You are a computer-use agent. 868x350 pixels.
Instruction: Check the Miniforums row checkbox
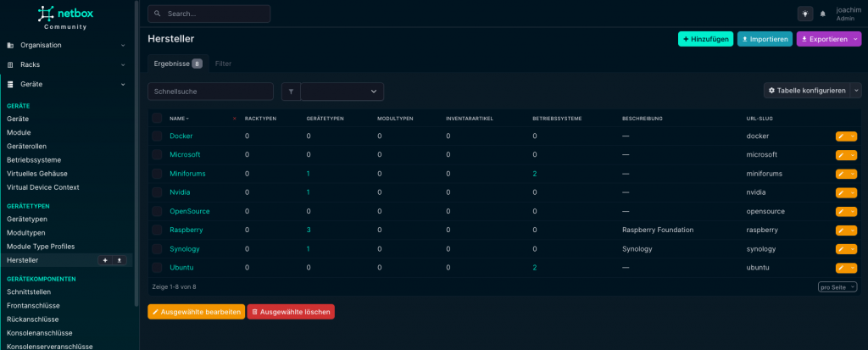click(x=157, y=174)
